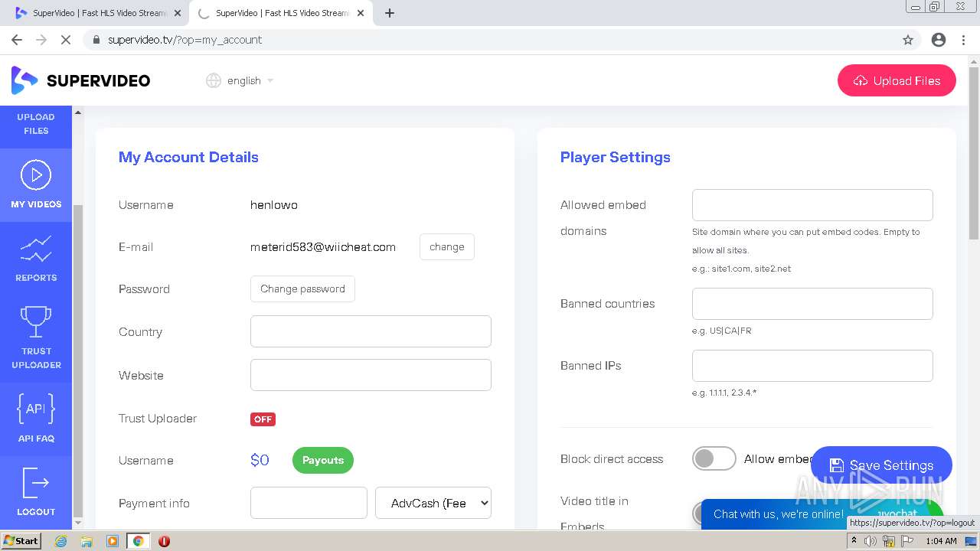The height and width of the screenshot is (551, 980).
Task: Click the browser forward arrow
Action: coord(41,40)
